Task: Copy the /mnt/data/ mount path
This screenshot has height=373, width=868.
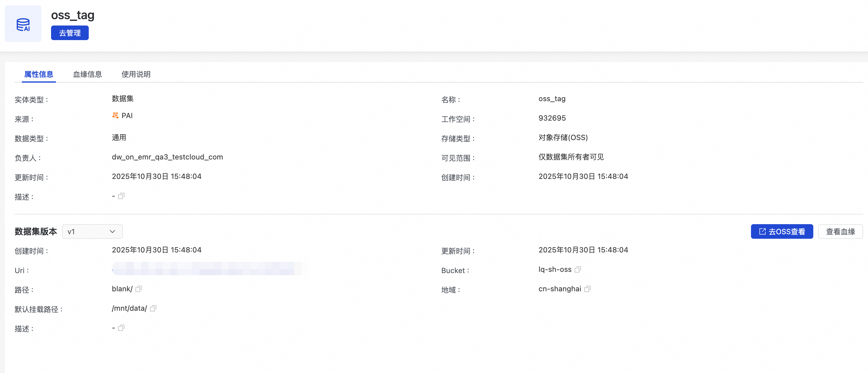Action: [x=153, y=308]
